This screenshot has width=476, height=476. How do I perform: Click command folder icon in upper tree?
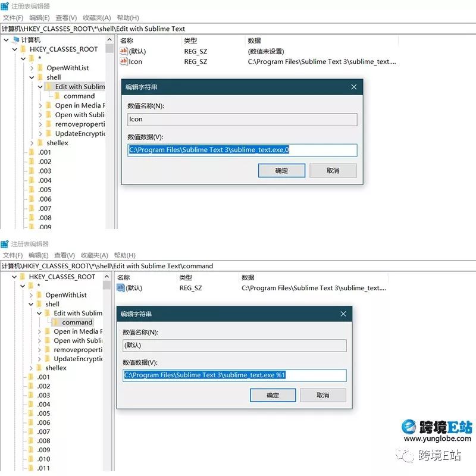click(57, 96)
